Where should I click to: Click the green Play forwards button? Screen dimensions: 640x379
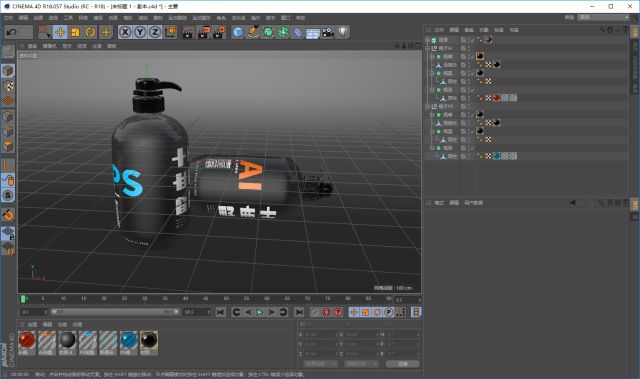point(260,312)
